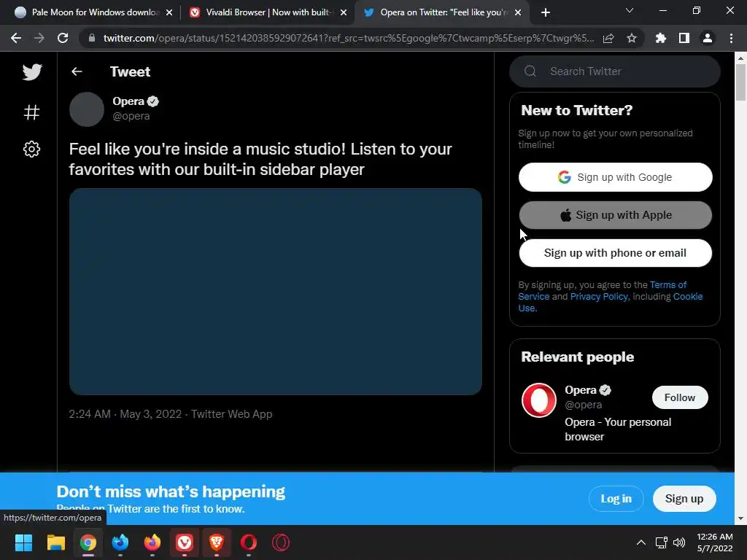Viewport: 747px width, 560px height.
Task: Launch Opera GX from taskbar
Action: click(x=281, y=542)
